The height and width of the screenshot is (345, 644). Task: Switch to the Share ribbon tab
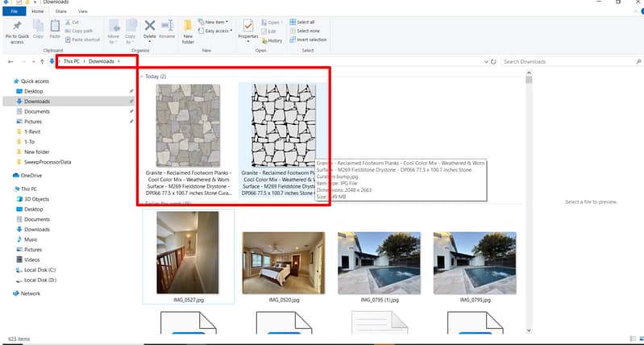(x=61, y=12)
